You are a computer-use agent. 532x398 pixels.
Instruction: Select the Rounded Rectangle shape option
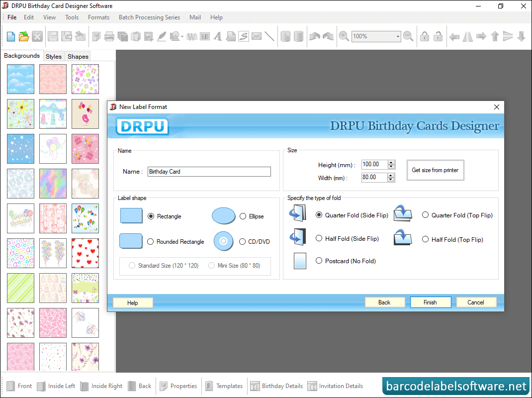click(151, 242)
